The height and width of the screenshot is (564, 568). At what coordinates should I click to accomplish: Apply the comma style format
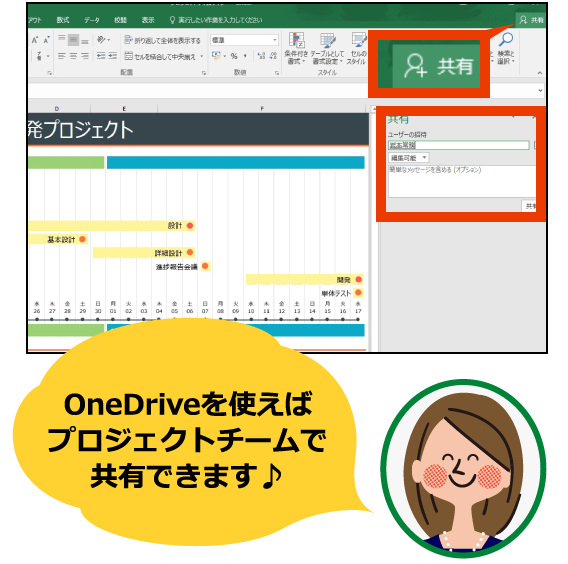pyautogui.click(x=245, y=56)
